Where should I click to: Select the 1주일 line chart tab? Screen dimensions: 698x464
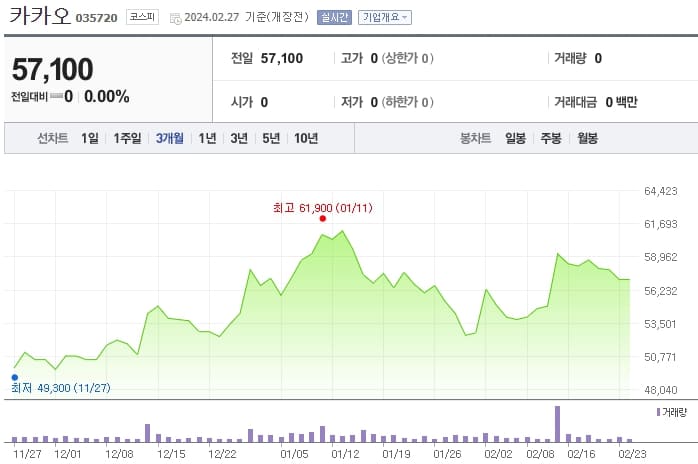[x=127, y=138]
